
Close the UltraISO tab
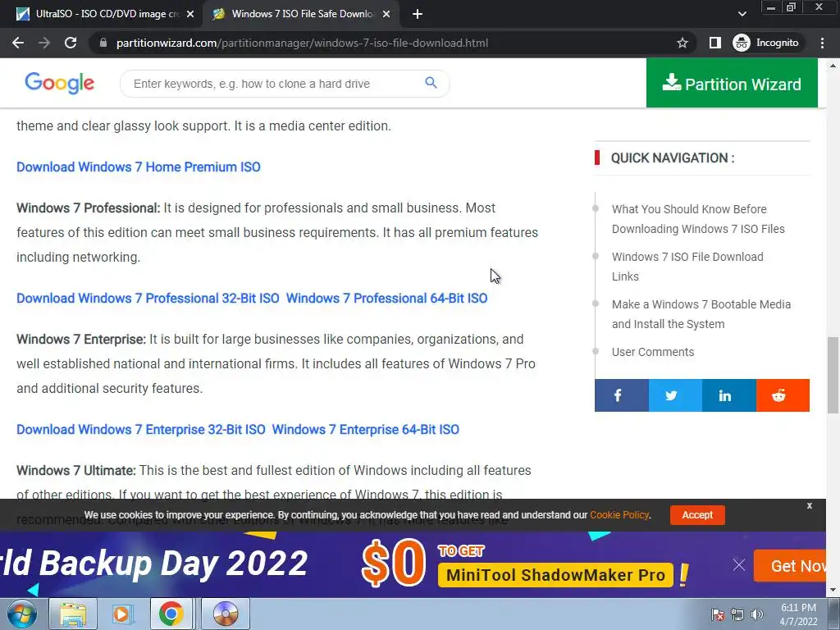tap(190, 15)
